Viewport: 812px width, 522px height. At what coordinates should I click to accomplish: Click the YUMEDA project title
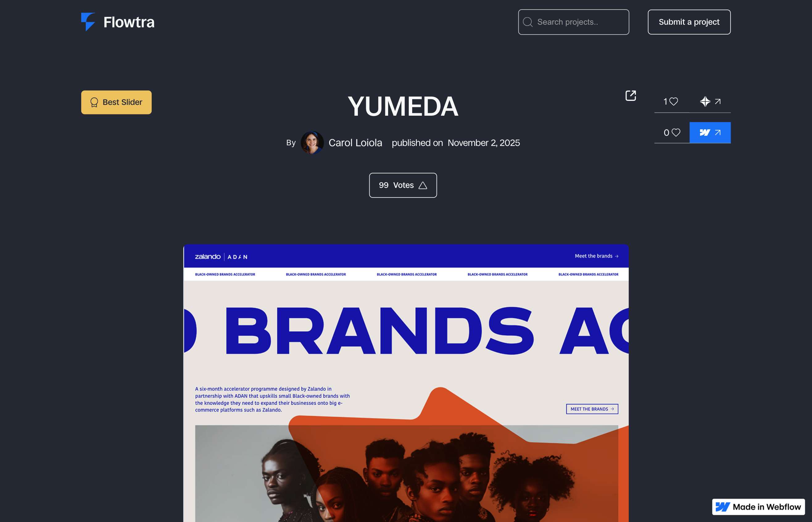[403, 106]
